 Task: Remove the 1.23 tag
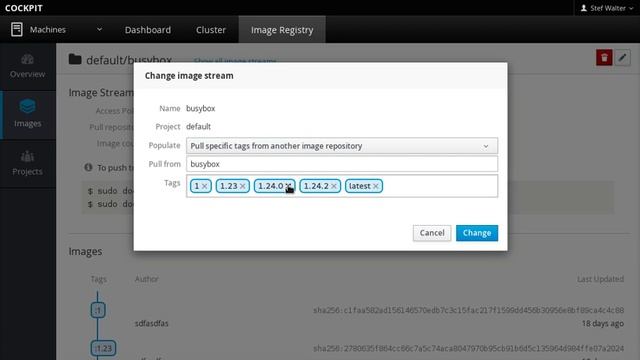[x=242, y=187]
